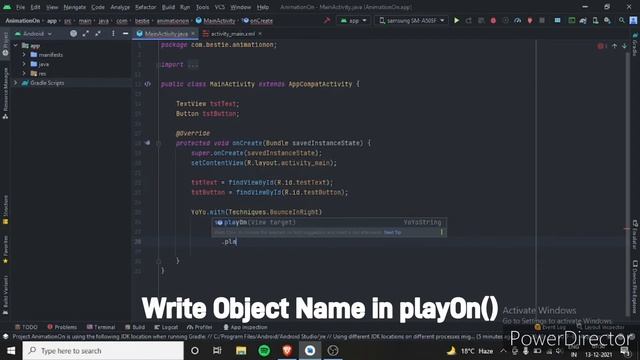Open the Device File Explorer toolbar icon
This screenshot has height=360, width=640.
point(571,20)
